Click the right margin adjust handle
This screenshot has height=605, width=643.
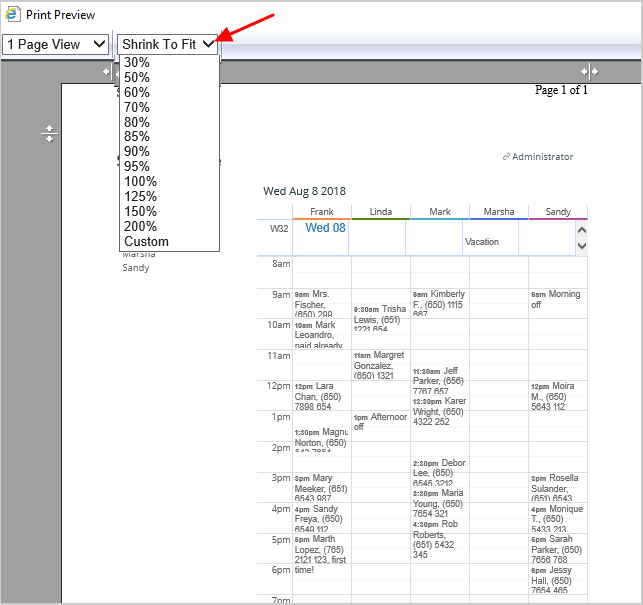(x=589, y=72)
